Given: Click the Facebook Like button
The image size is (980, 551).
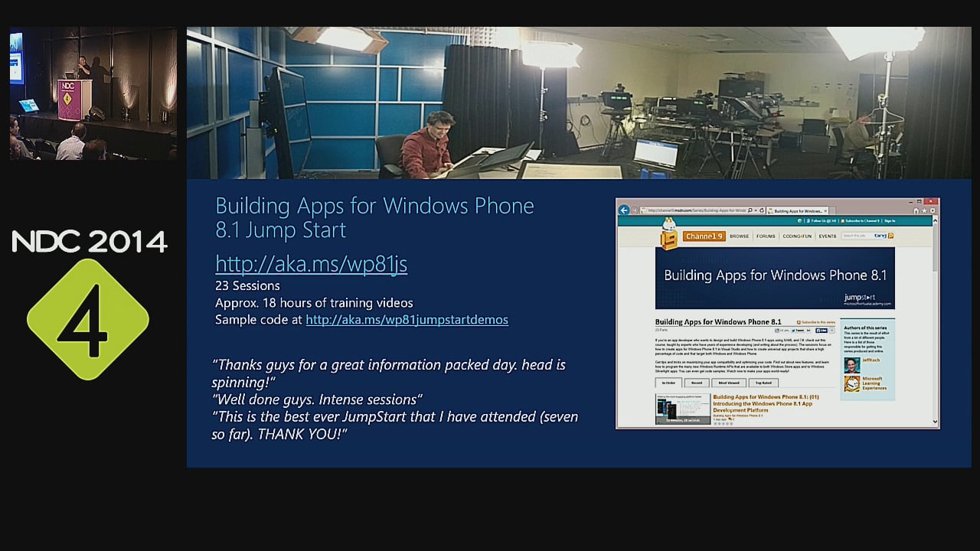Looking at the screenshot, I should [822, 331].
